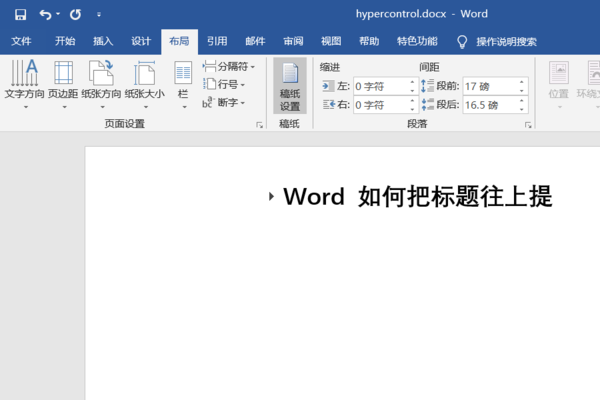This screenshot has height=400, width=600.
Task: Collapse the heading triangle beside the title
Action: (x=271, y=197)
